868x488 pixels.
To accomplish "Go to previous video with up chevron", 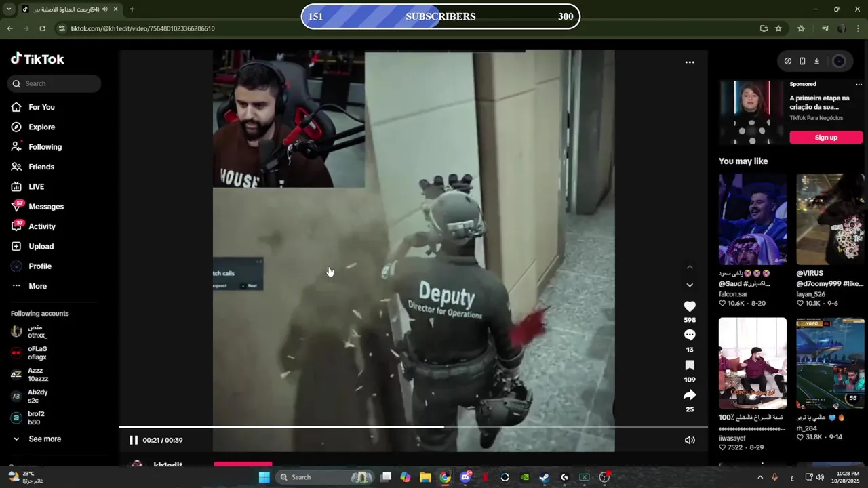I will [690, 267].
